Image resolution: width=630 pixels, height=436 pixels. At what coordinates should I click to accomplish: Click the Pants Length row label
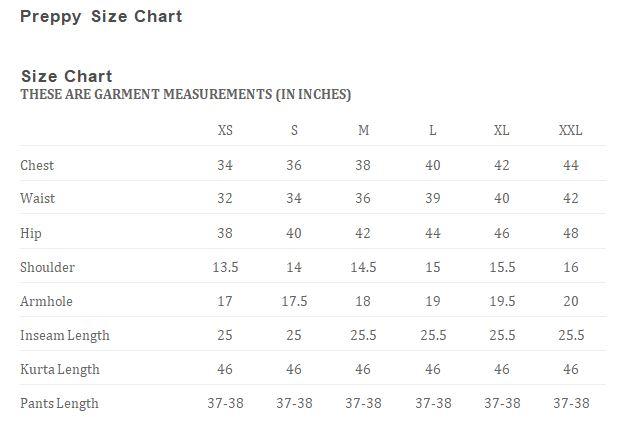point(59,403)
